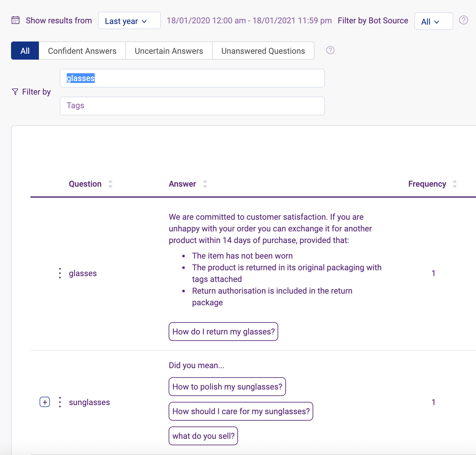Click the Filter by Bot Source label
Screen dimensions: 476x455
[x=373, y=20]
